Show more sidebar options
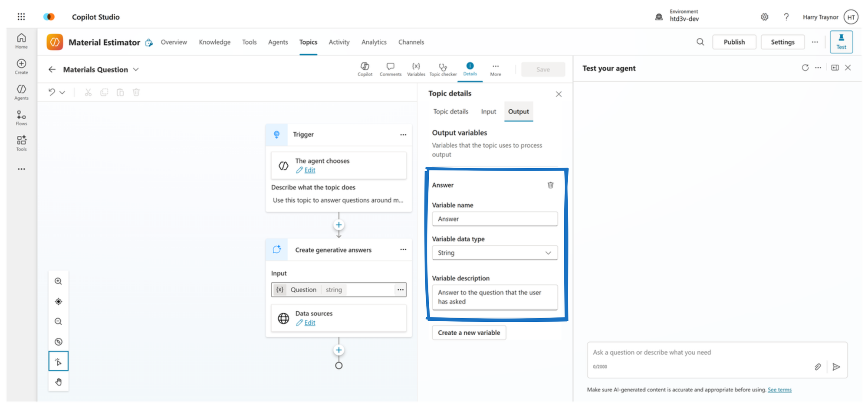The image size is (868, 408). (x=21, y=169)
